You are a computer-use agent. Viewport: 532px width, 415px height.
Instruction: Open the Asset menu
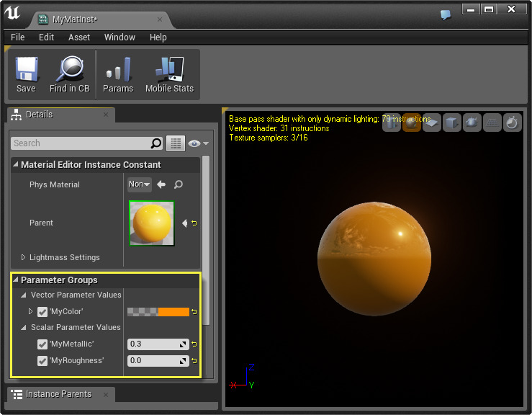click(x=79, y=37)
